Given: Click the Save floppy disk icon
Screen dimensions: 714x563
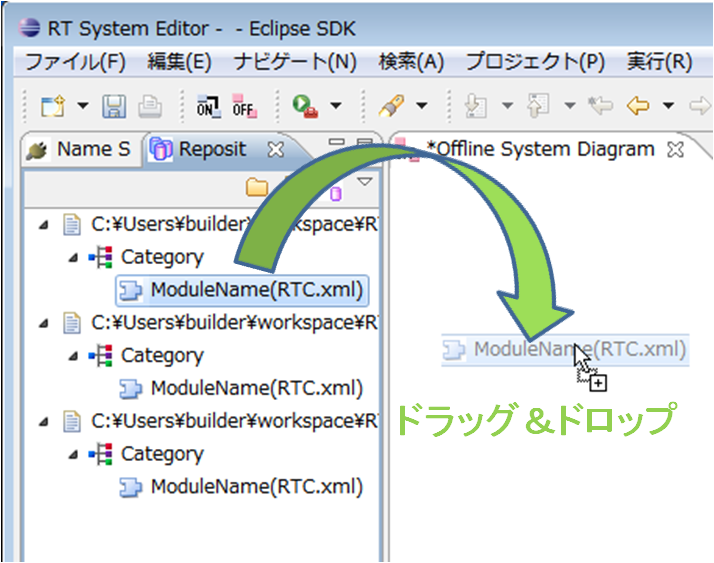Looking at the screenshot, I should coord(114,107).
